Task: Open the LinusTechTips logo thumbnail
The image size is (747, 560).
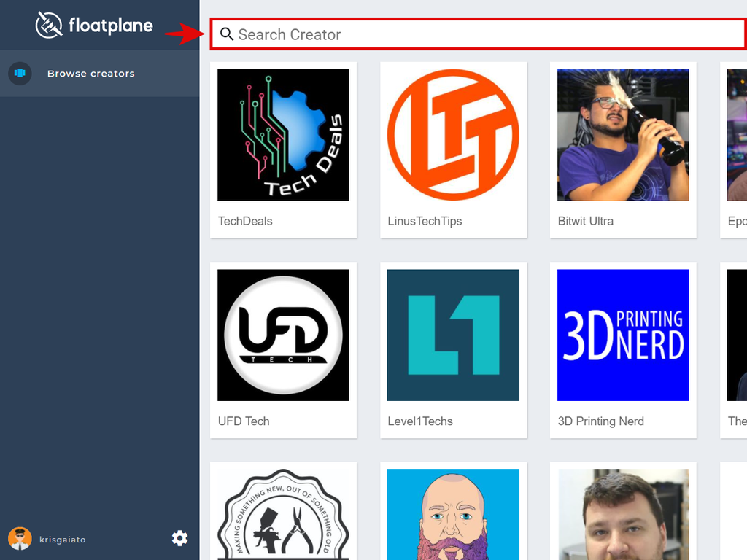Action: pyautogui.click(x=453, y=135)
